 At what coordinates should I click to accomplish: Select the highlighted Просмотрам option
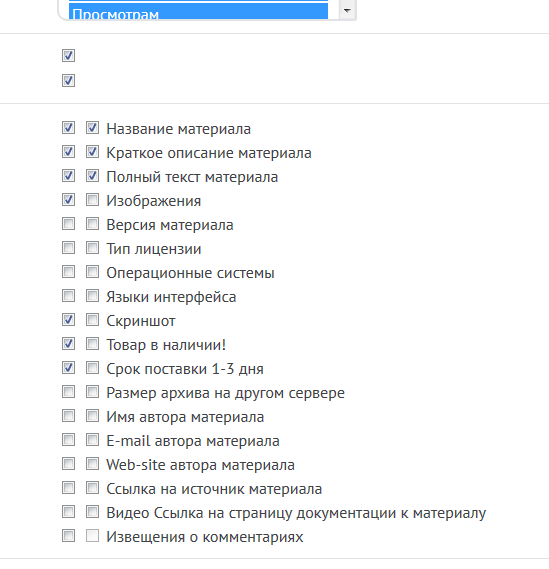198,12
